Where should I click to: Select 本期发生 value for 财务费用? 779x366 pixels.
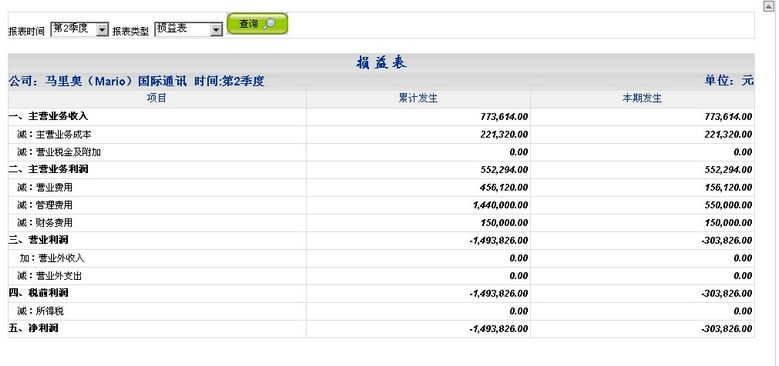[x=728, y=223]
